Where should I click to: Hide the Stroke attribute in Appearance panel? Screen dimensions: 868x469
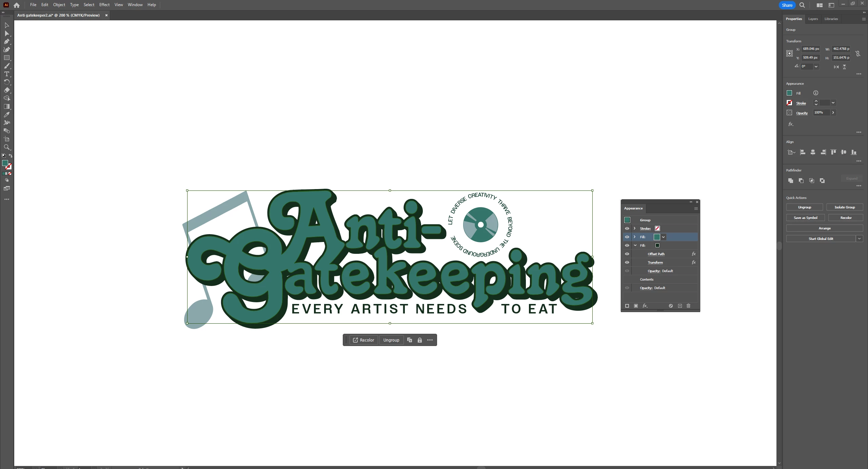tap(627, 228)
